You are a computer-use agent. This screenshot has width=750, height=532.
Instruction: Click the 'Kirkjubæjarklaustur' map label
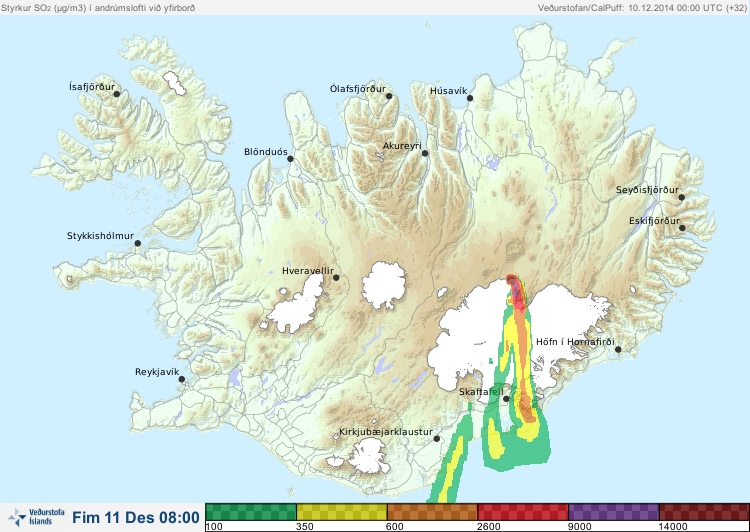pos(386,432)
